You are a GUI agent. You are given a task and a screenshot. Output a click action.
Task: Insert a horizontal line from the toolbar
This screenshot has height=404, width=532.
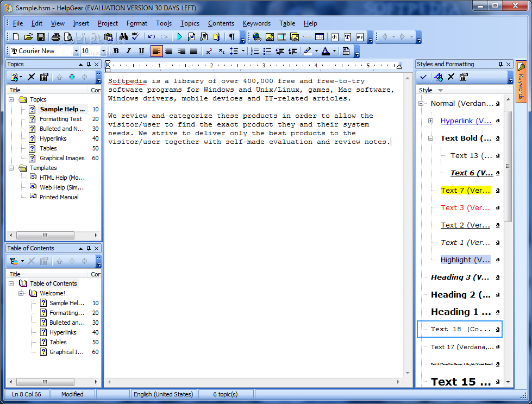click(x=307, y=37)
